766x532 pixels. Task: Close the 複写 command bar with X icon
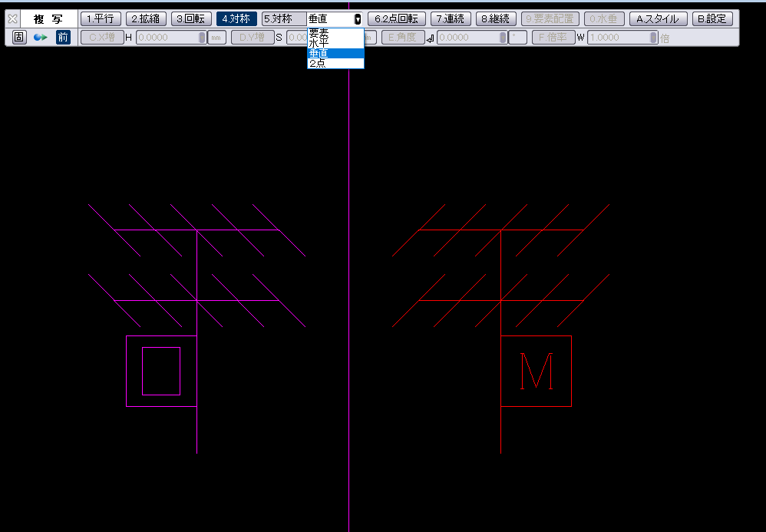click(x=12, y=19)
